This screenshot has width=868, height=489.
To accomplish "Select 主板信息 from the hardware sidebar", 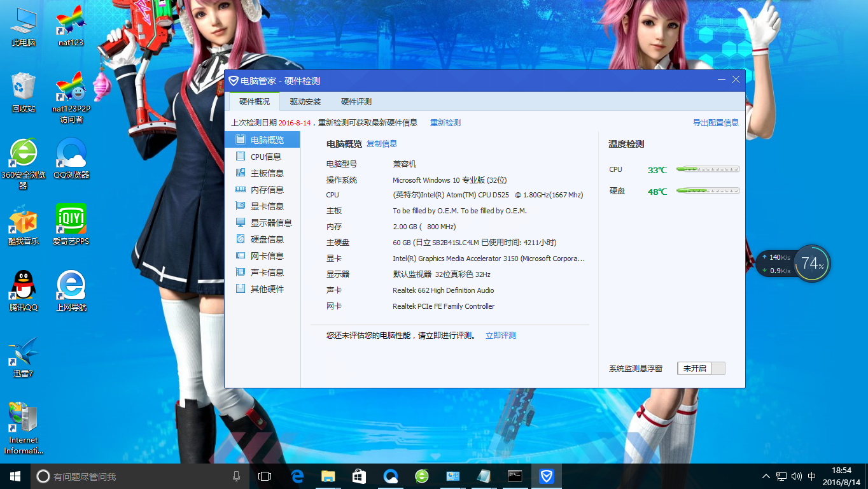I will tap(263, 173).
